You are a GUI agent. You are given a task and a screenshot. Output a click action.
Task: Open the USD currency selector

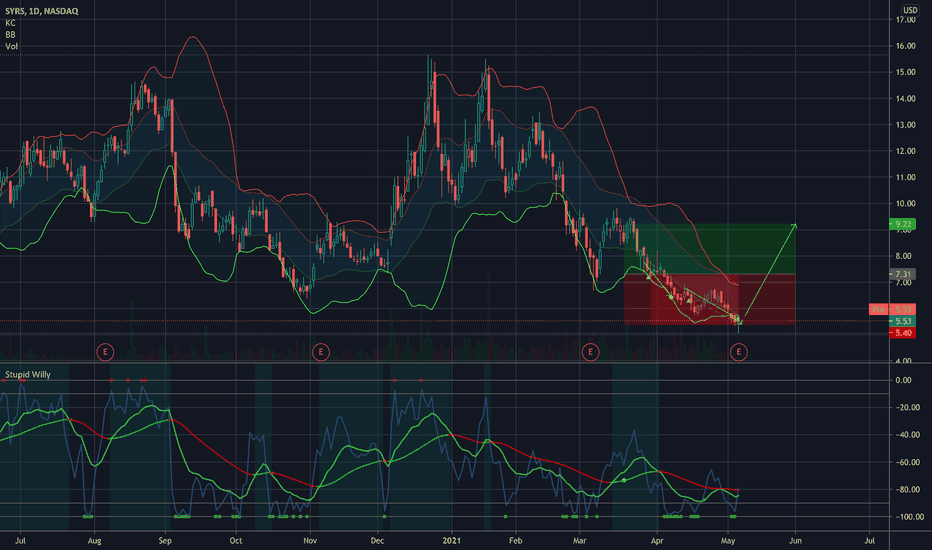(x=910, y=10)
